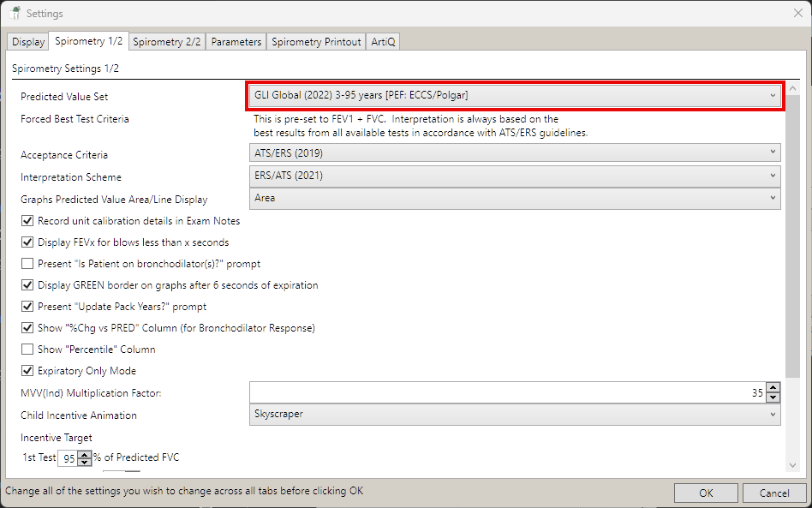
Task: Decrease the MVV(Ind) Multiplication Factor value
Action: tap(773, 397)
